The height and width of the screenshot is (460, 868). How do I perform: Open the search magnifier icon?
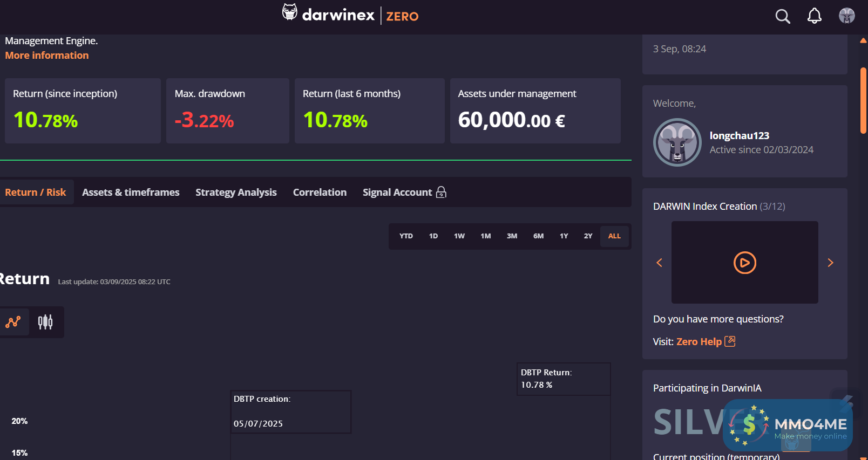(783, 16)
